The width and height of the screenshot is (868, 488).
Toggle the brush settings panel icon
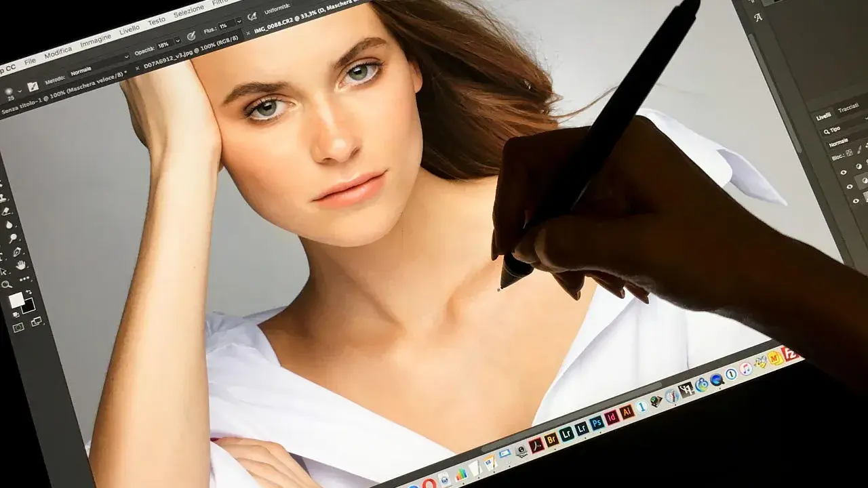[33, 87]
